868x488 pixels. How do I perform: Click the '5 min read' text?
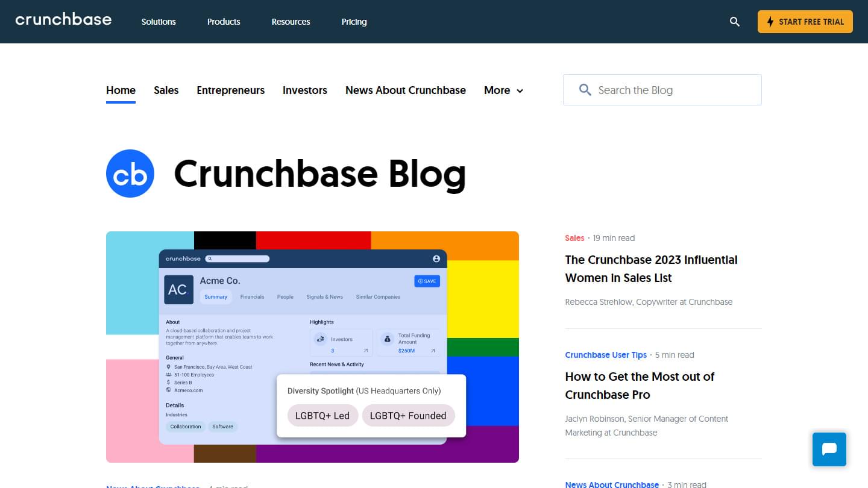(x=675, y=355)
